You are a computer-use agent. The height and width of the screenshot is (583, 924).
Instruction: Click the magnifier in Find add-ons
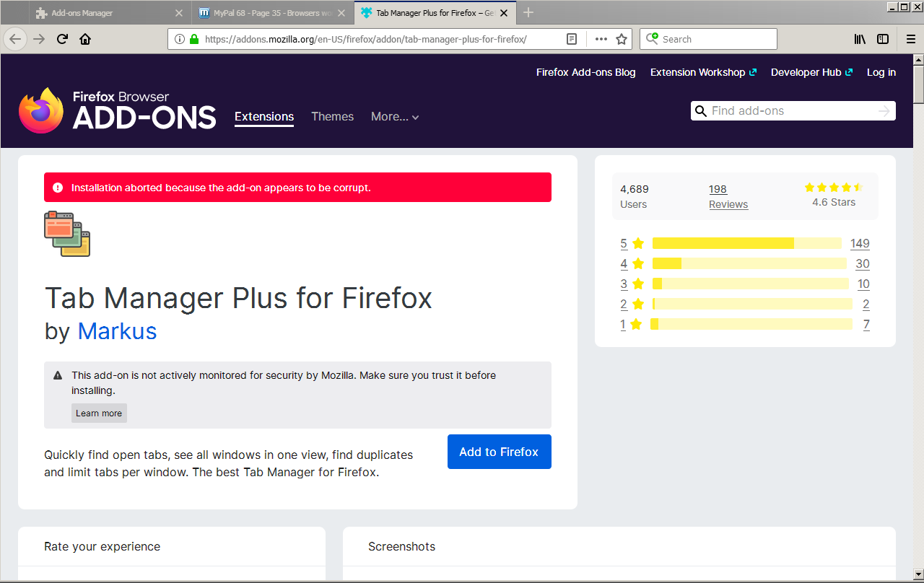[x=700, y=111]
